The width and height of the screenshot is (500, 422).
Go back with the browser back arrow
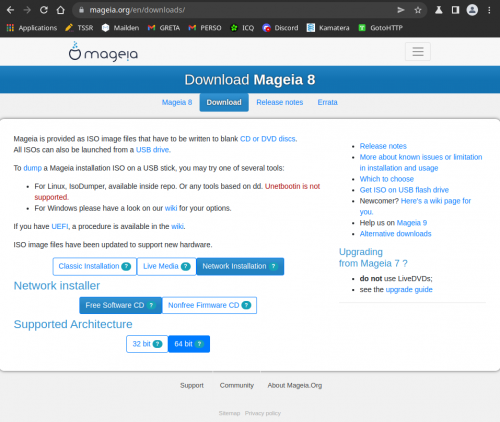[10, 10]
